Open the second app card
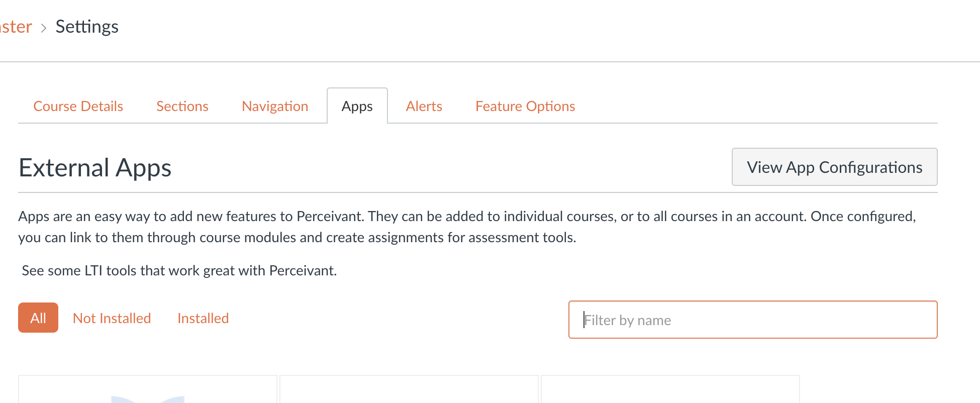Viewport: 980px width, 403px height. pyautogui.click(x=409, y=389)
